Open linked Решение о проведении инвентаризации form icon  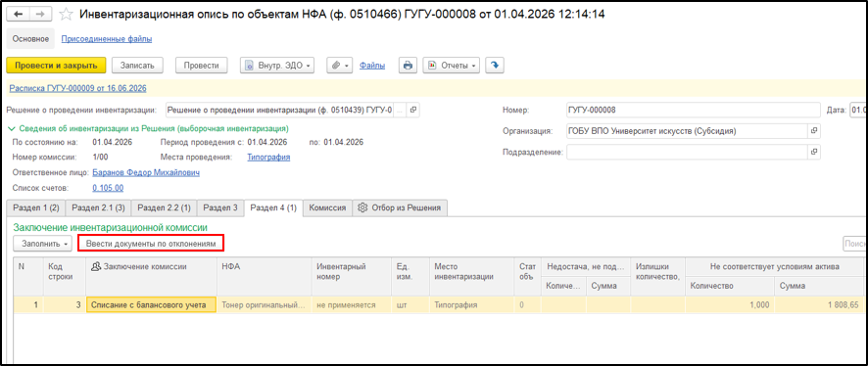pyautogui.click(x=413, y=110)
